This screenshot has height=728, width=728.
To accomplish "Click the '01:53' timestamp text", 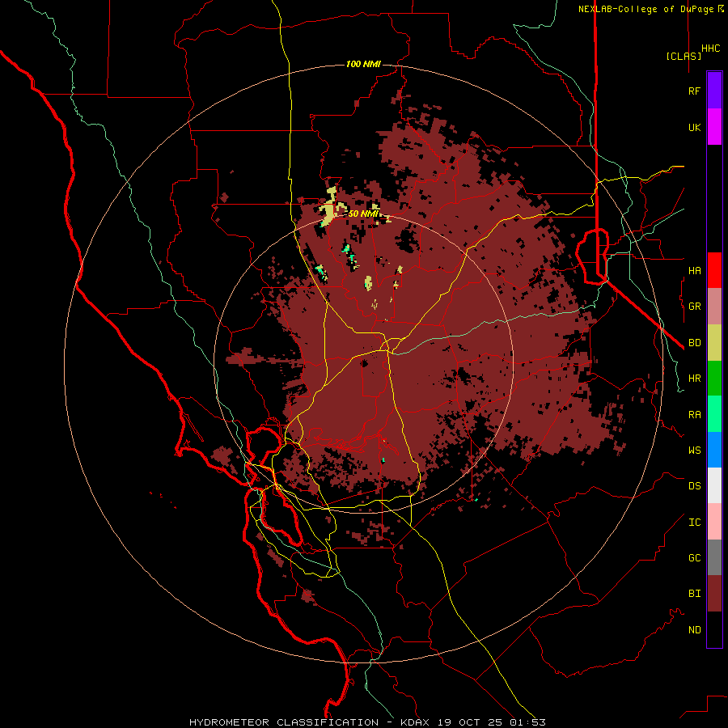I will [x=527, y=722].
